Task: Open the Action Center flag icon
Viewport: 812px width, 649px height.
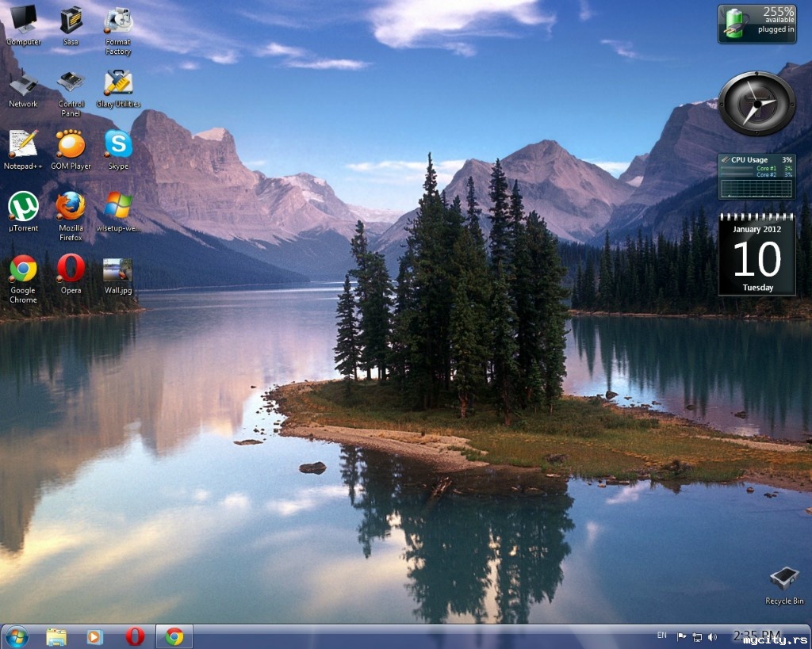Action: (681, 636)
